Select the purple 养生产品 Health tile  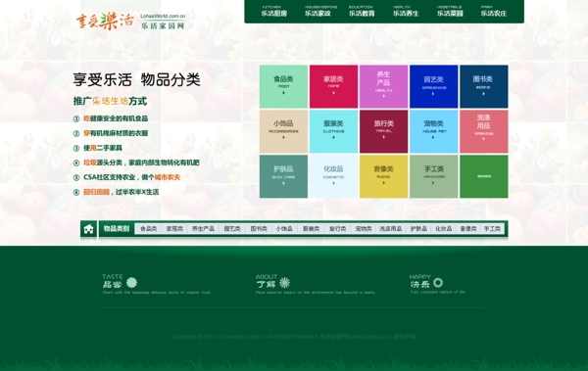[x=383, y=86]
